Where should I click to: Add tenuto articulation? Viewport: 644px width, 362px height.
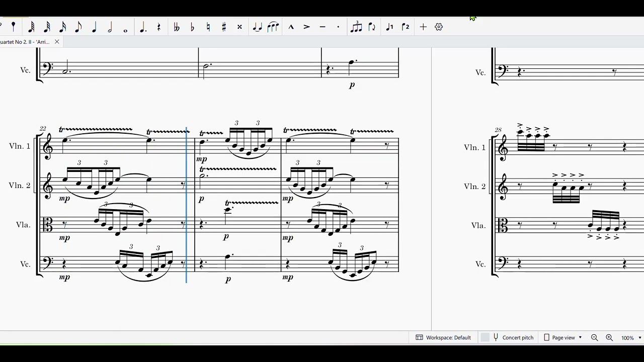click(x=323, y=27)
